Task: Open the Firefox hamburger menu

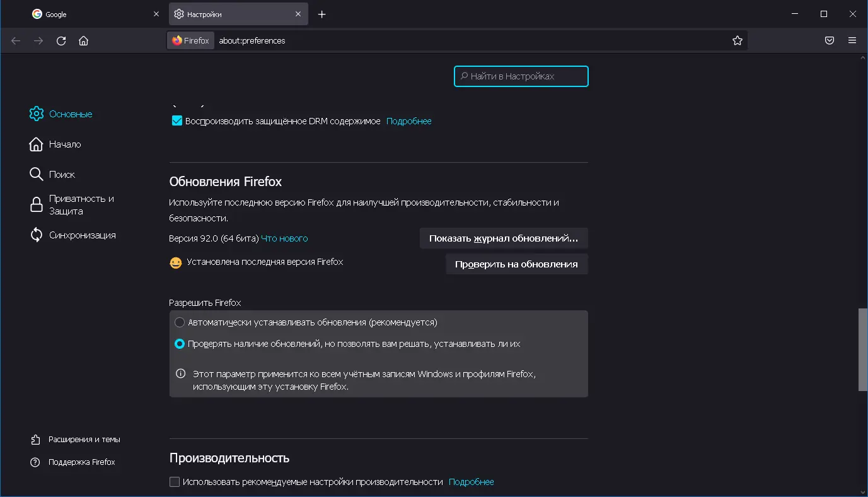Action: [x=852, y=41]
